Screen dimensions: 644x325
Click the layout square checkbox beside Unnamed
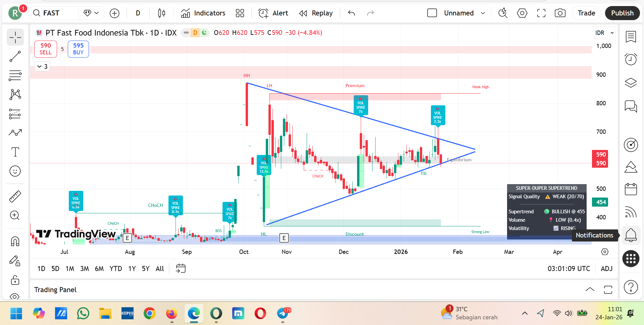coord(432,13)
